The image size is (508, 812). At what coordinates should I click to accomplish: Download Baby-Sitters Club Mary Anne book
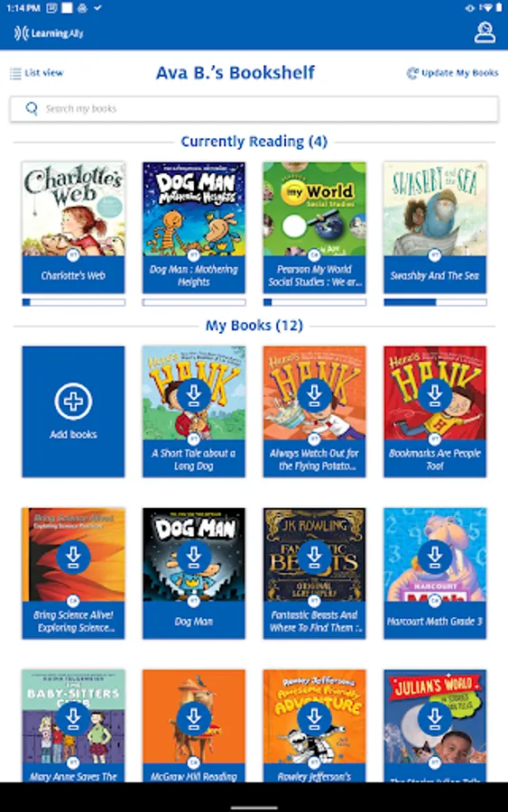pyautogui.click(x=73, y=718)
